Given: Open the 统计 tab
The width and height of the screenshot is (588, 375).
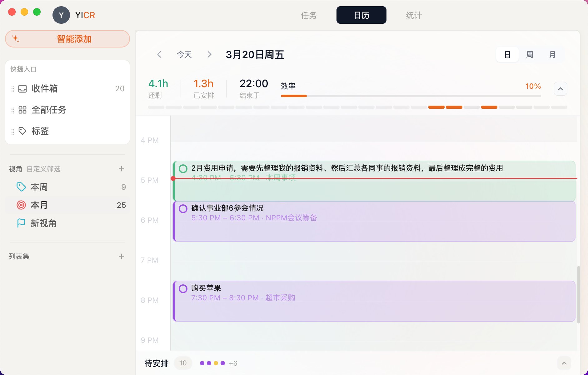Looking at the screenshot, I should (414, 15).
